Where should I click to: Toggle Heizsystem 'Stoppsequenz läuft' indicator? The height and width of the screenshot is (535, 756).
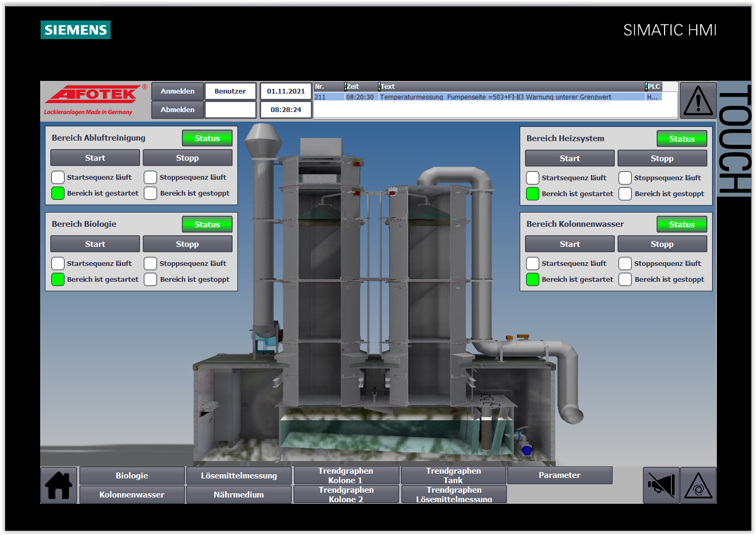625,178
